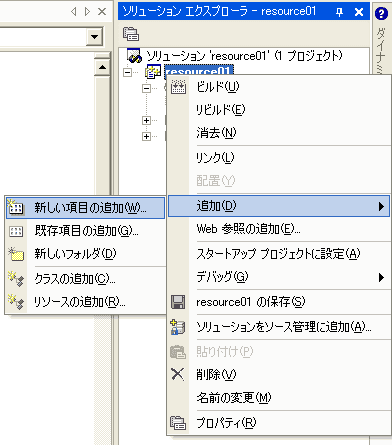Open the デバッグ(G) submenu
This screenshot has width=392, height=445.
(x=279, y=277)
